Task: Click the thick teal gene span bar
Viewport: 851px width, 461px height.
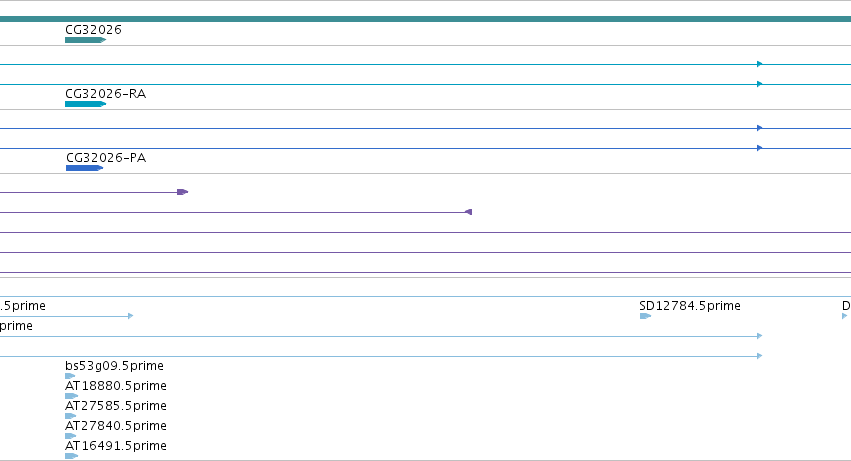Action: (426, 19)
